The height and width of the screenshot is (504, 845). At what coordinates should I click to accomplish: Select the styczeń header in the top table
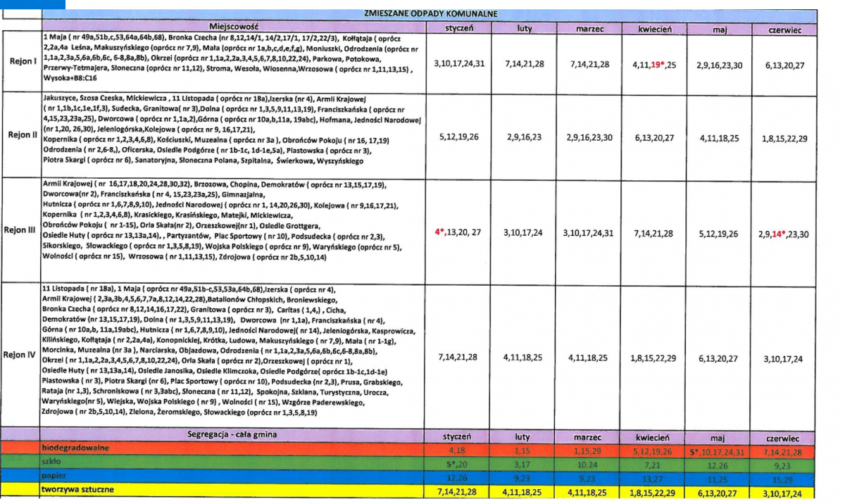[460, 29]
